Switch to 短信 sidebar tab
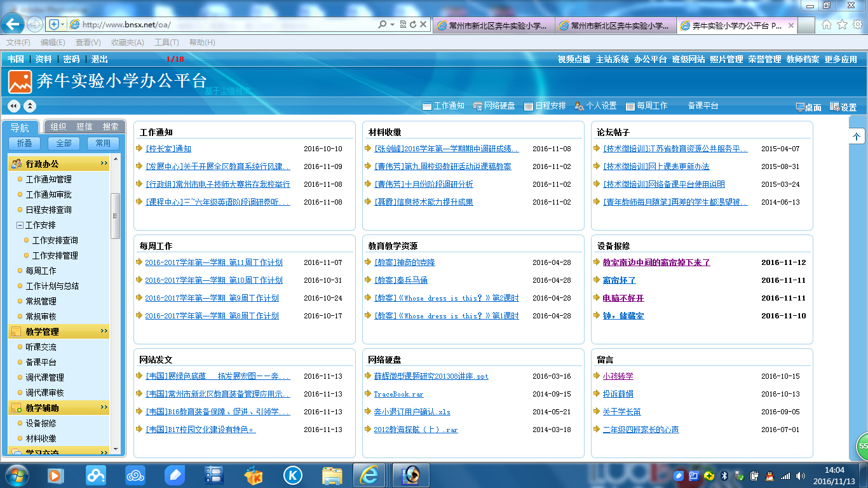The height and width of the screenshot is (488, 868). 84,126
